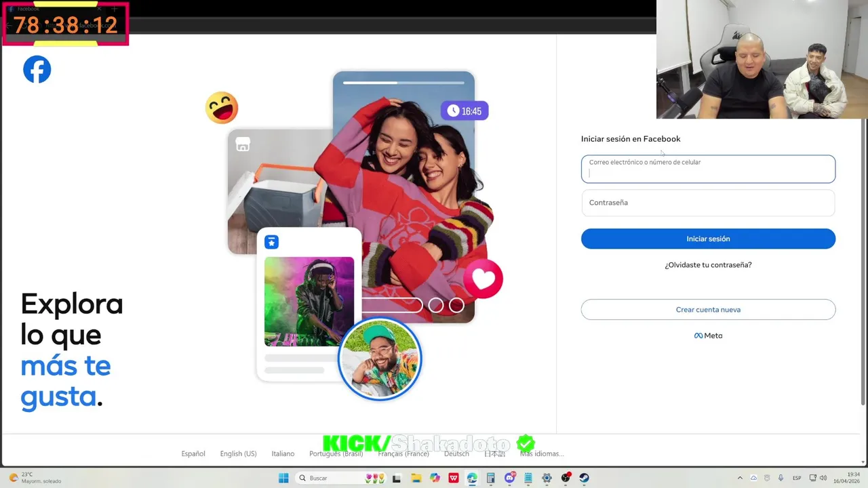Open File Explorer from the taskbar
The width and height of the screenshot is (868, 488).
[416, 478]
